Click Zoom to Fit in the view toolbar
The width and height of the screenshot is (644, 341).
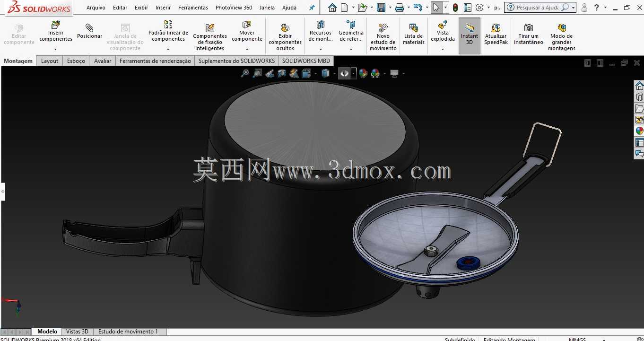245,73
